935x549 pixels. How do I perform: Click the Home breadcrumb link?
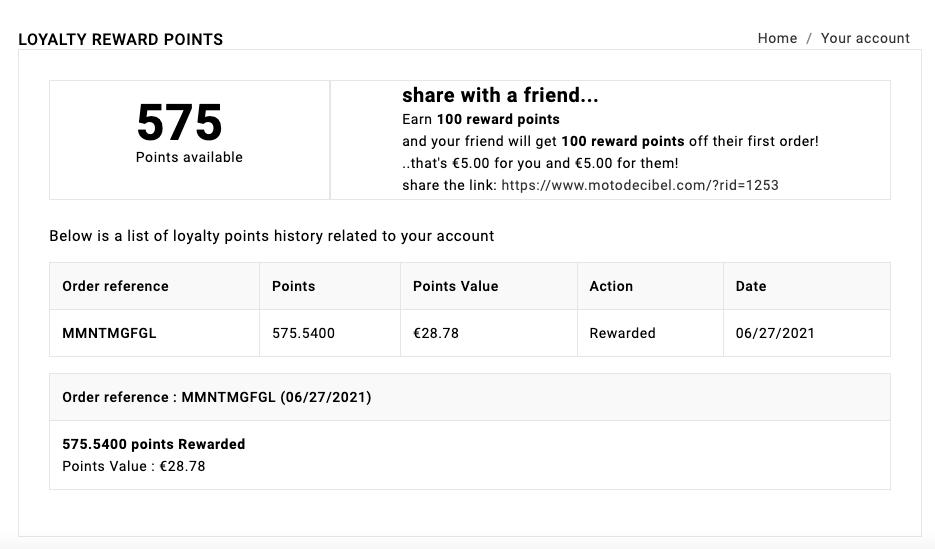(777, 38)
